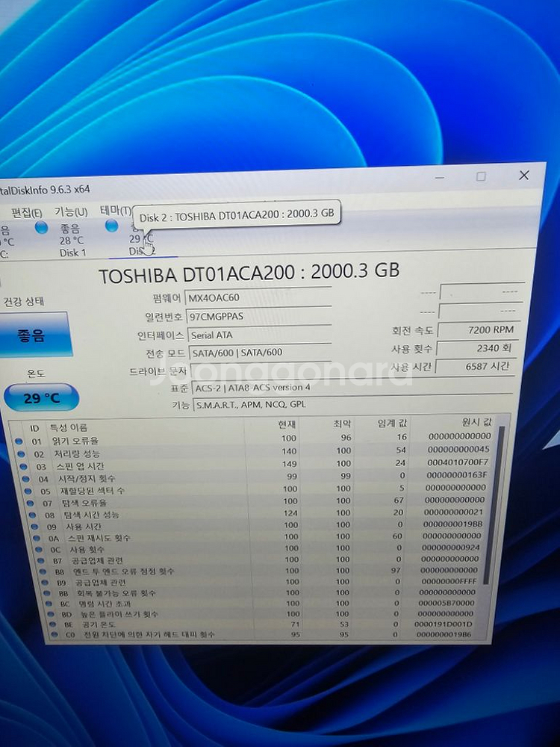
Task: Maximize the CrystalDiskInfo window
Action: click(481, 177)
